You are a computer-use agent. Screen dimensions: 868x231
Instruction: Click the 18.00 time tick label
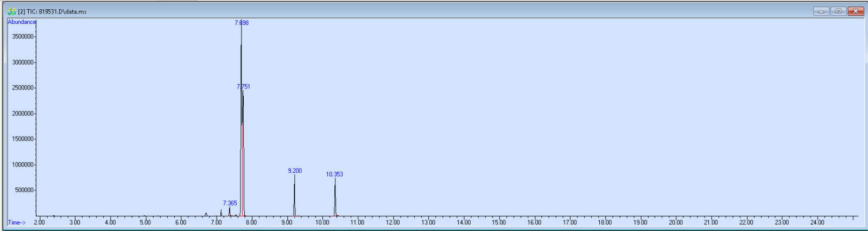tap(605, 222)
